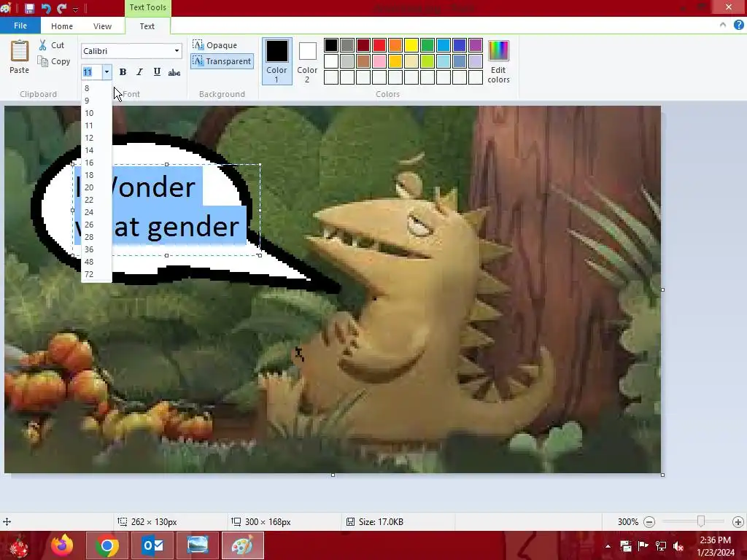Click the Cut scissors button

click(51, 45)
